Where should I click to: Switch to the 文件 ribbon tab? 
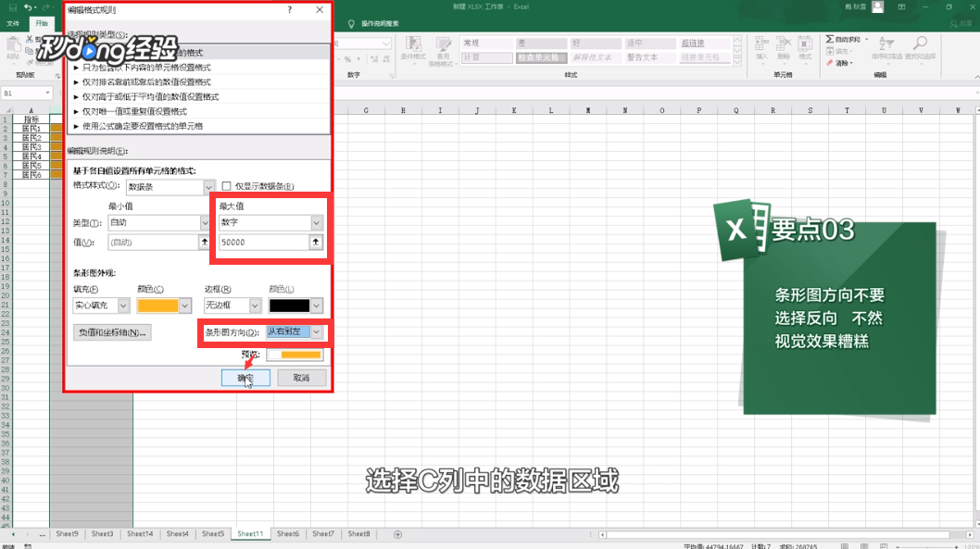pos(13,24)
